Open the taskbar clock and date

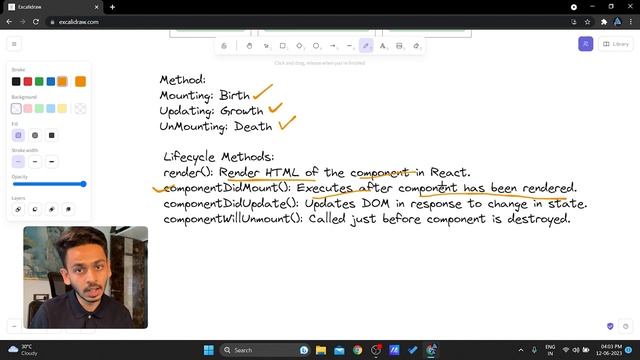[609, 350]
